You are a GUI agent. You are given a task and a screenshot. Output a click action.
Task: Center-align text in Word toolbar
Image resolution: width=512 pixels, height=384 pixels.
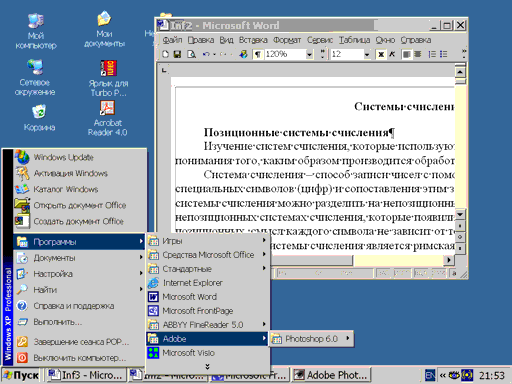(418, 54)
